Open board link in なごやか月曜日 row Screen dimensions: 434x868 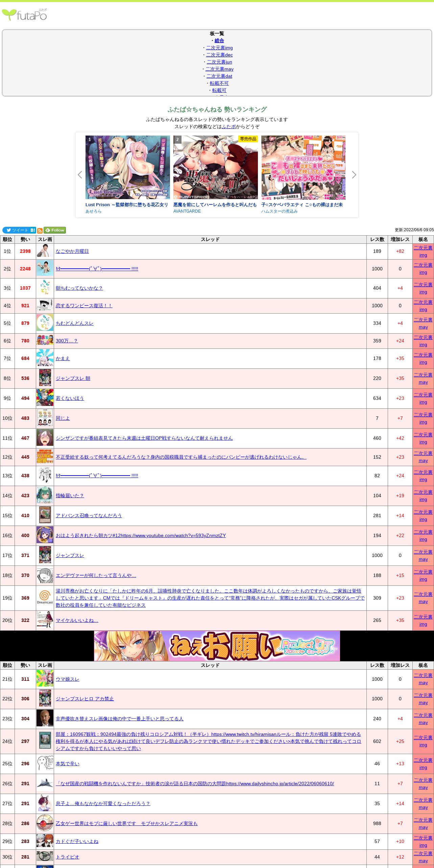[x=423, y=251]
